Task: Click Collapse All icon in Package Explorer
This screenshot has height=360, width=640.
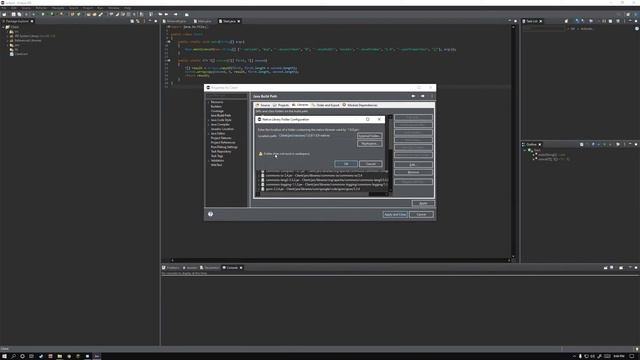Action: click(132, 21)
